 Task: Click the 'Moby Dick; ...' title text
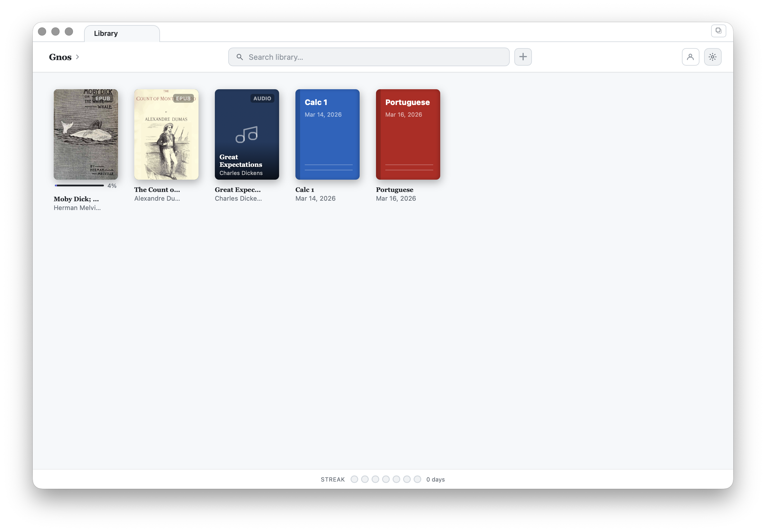[76, 199]
